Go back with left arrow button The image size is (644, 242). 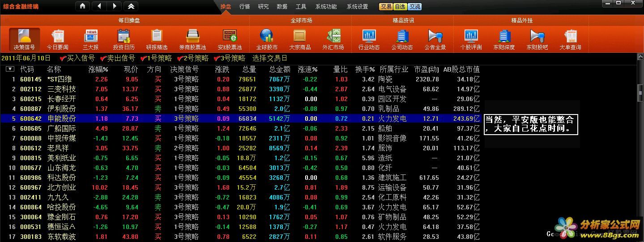tap(99, 6)
